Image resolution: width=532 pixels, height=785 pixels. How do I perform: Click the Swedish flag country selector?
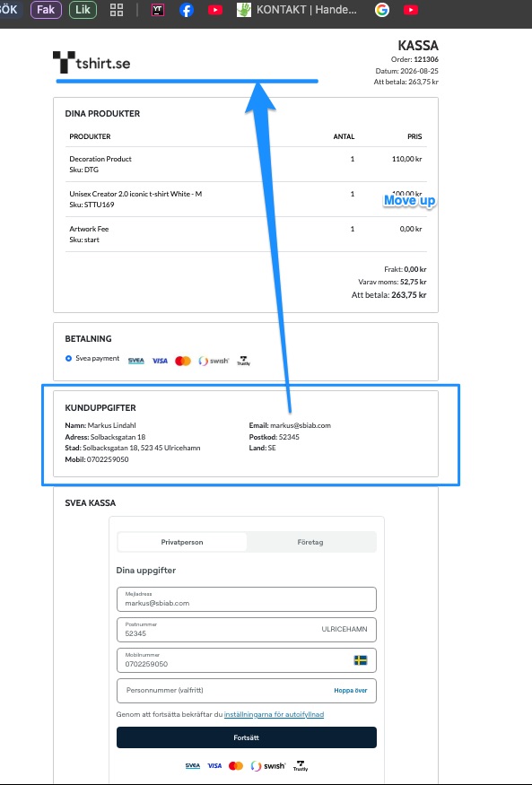[361, 659]
